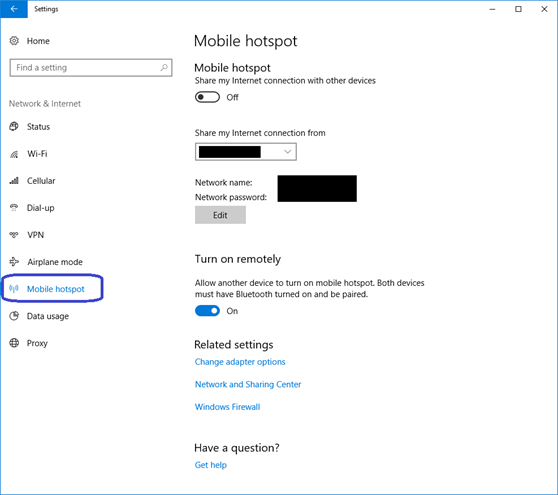
Task: Click the VPN icon in sidebar
Action: click(x=14, y=235)
